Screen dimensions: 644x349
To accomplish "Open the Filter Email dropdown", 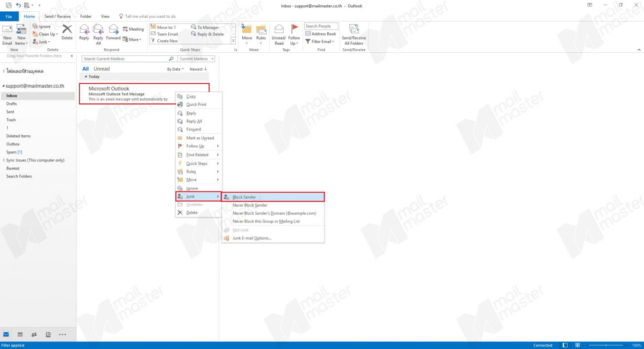I will (x=320, y=41).
